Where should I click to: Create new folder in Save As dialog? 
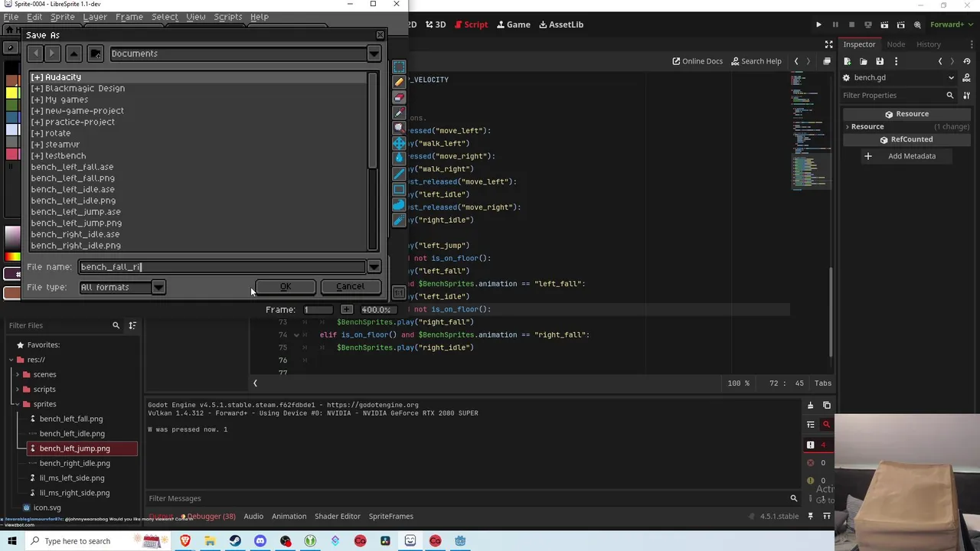coord(95,53)
